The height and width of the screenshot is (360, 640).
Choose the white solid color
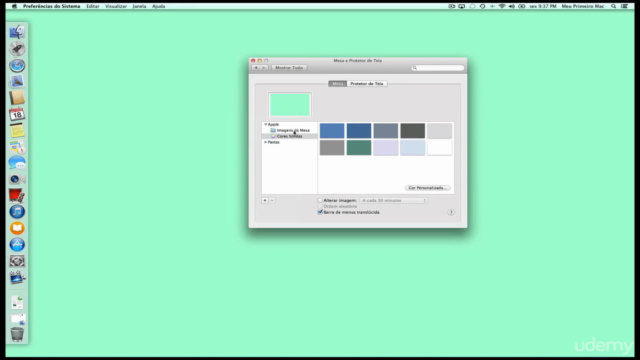440,148
